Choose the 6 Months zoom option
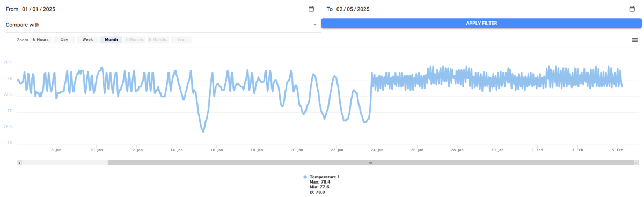644x197 pixels. pyautogui.click(x=158, y=40)
